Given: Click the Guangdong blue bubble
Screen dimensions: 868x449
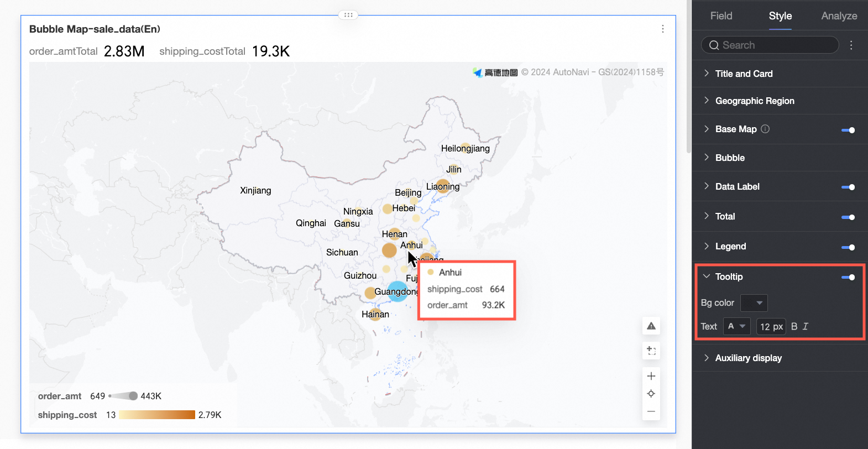Looking at the screenshot, I should [398, 291].
